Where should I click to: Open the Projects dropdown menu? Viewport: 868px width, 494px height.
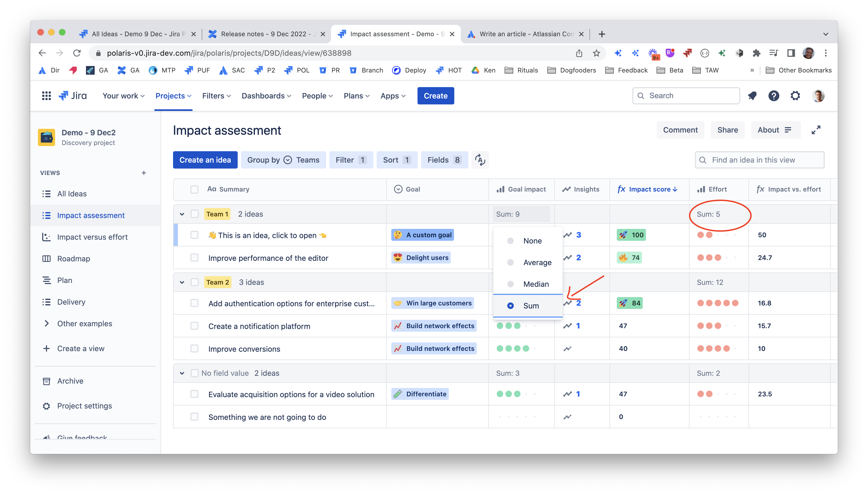point(173,96)
